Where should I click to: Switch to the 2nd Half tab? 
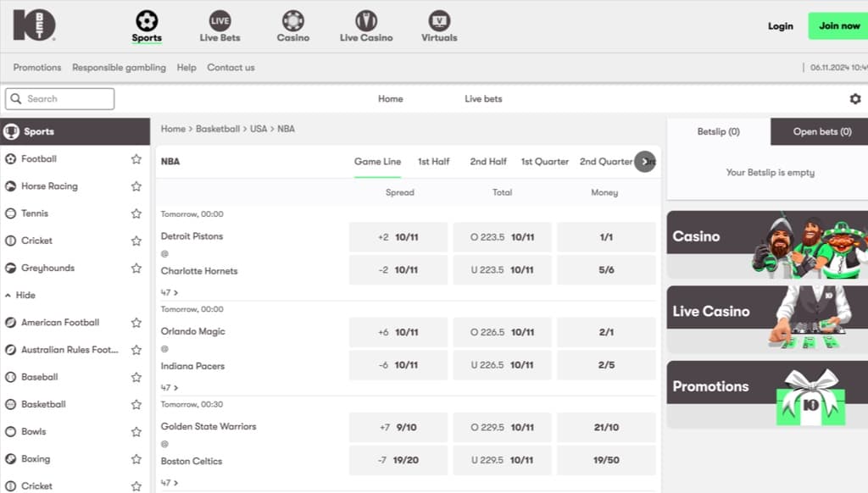pos(488,162)
